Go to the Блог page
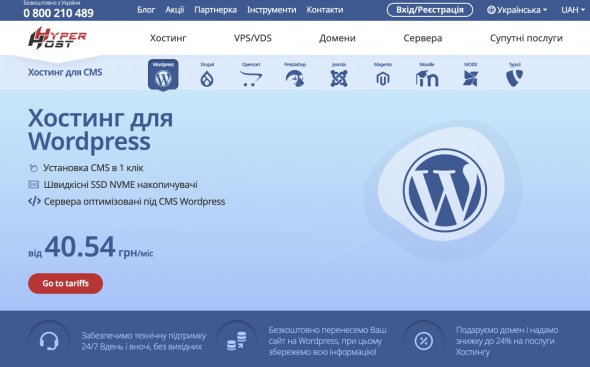Viewport: 590px width, 367px height. (x=146, y=10)
